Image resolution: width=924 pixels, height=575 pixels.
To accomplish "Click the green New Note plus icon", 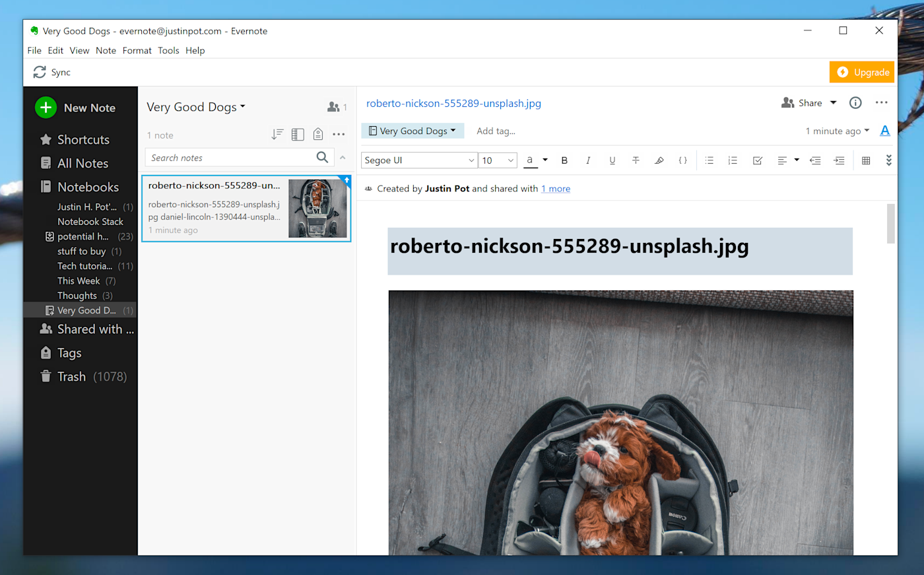I will [x=46, y=108].
